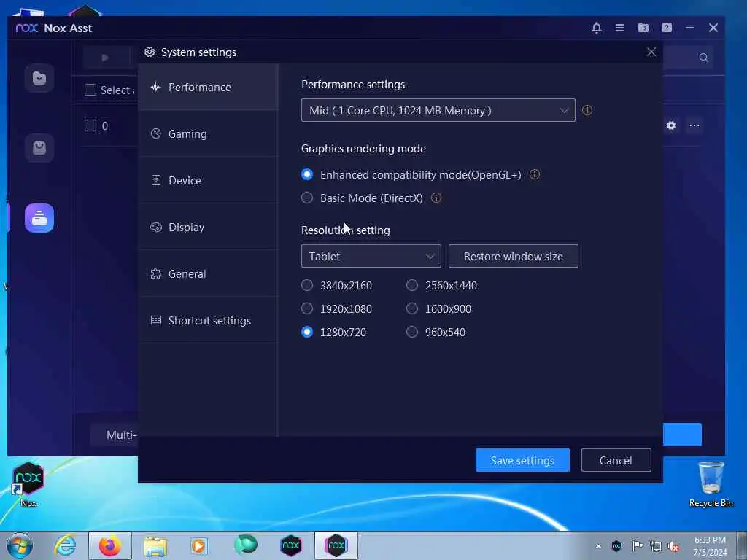This screenshot has height=560, width=747.
Task: Open emulator settings gear in Nox Asst row
Action: (671, 125)
